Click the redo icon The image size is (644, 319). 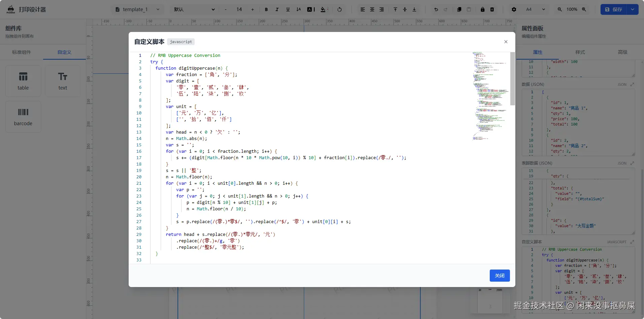(446, 9)
